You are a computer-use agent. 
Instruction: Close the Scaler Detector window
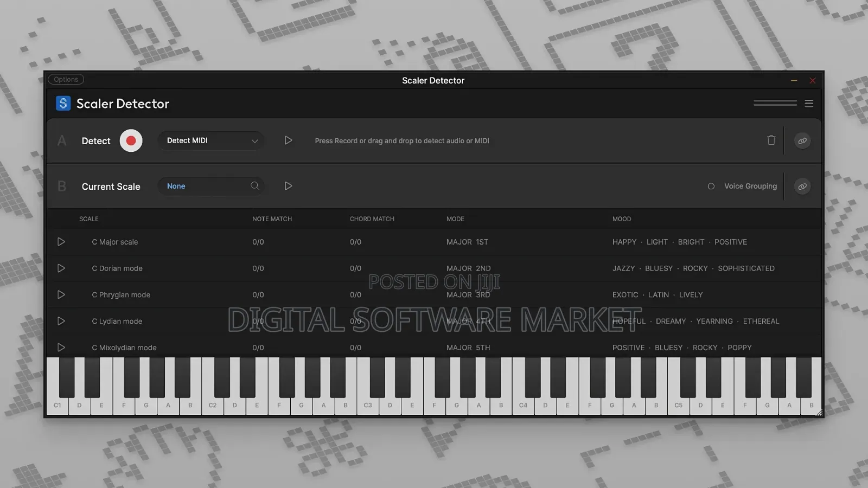812,80
